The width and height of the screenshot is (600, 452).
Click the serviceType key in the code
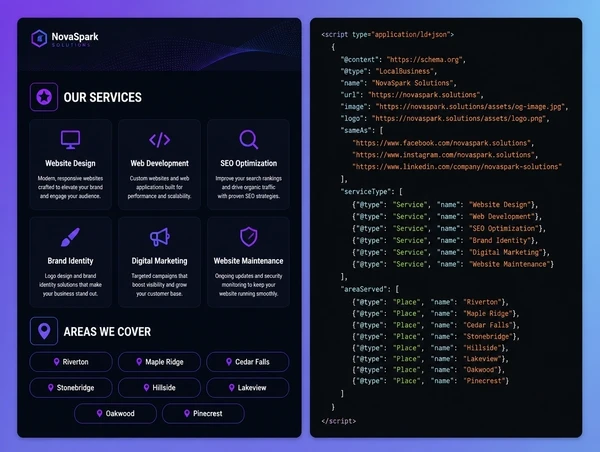(367, 191)
